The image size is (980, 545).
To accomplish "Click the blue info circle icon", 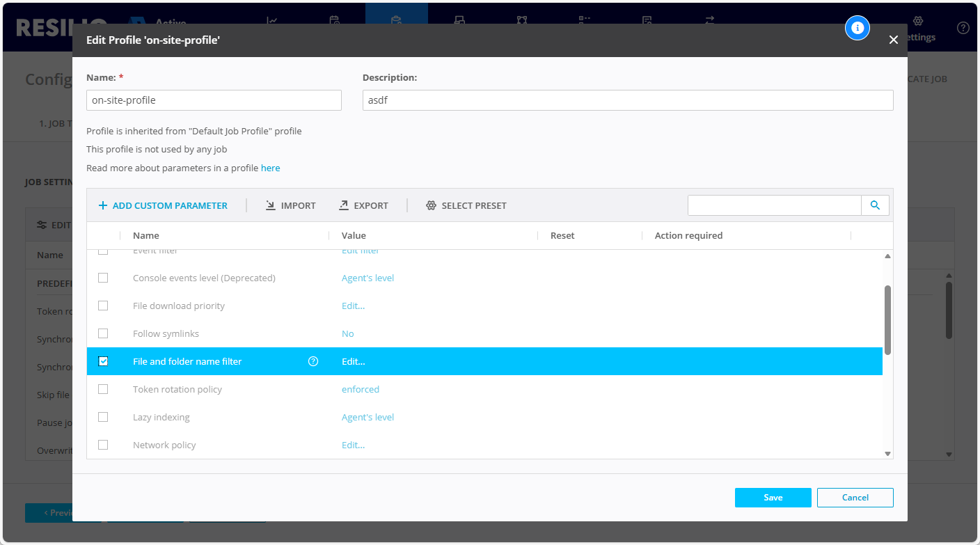I will (x=857, y=28).
